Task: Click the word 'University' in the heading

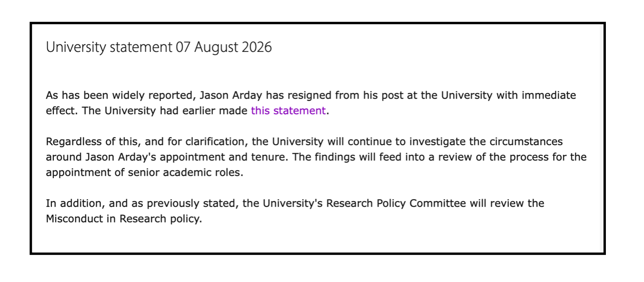Action: pyautogui.click(x=76, y=47)
